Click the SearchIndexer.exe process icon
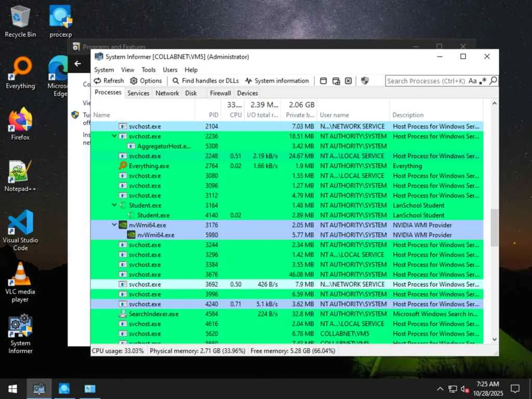Viewport: 532px width, 399px height. 123,314
